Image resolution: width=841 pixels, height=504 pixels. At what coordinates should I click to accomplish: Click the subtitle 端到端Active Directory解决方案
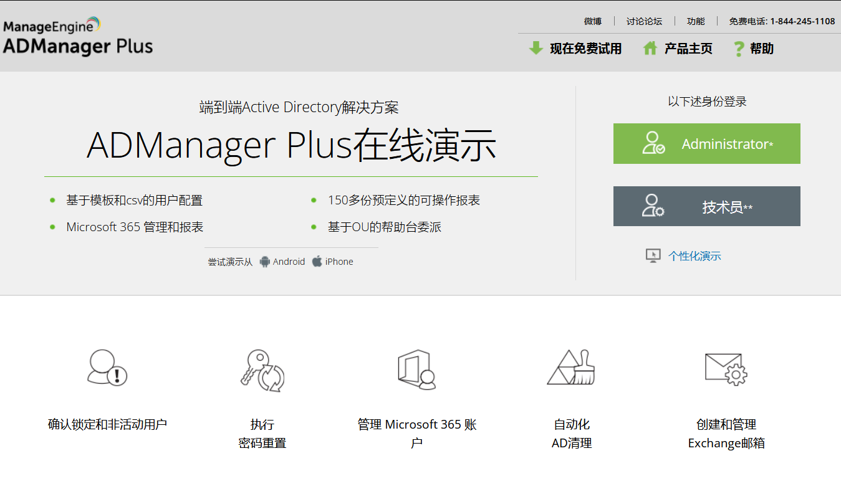point(299,107)
